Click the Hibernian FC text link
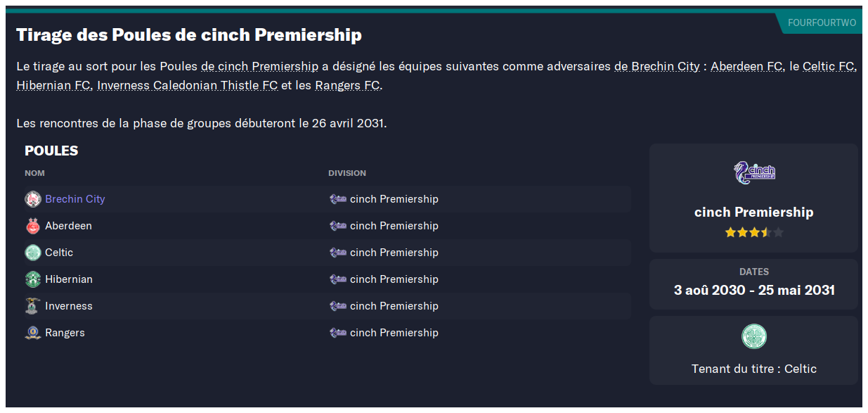 [53, 85]
